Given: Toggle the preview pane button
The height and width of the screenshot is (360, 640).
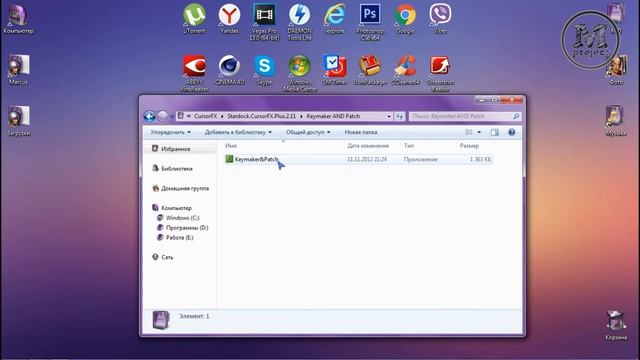Looking at the screenshot, I should tap(495, 132).
